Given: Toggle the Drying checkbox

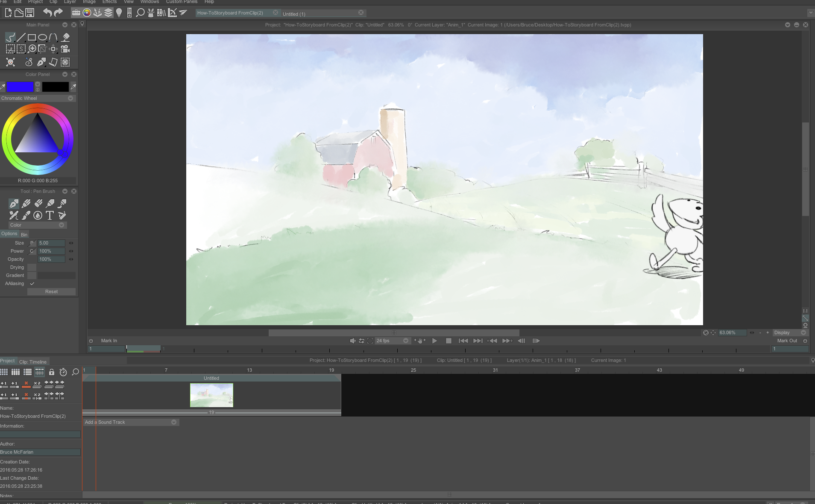Looking at the screenshot, I should pos(32,267).
